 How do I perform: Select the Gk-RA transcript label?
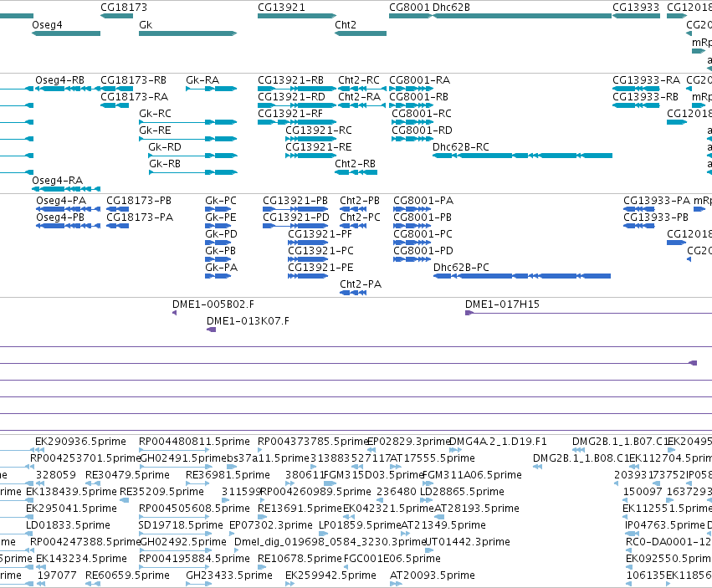[x=202, y=80]
